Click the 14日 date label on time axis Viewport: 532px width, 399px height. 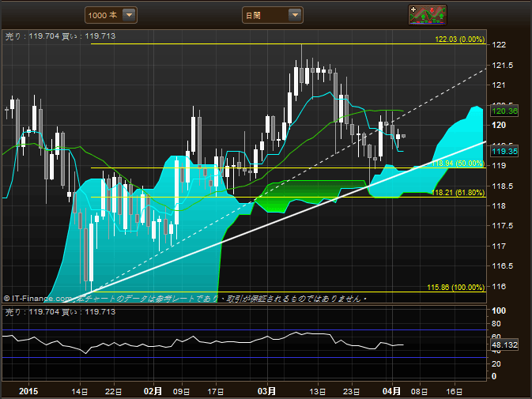(x=80, y=392)
